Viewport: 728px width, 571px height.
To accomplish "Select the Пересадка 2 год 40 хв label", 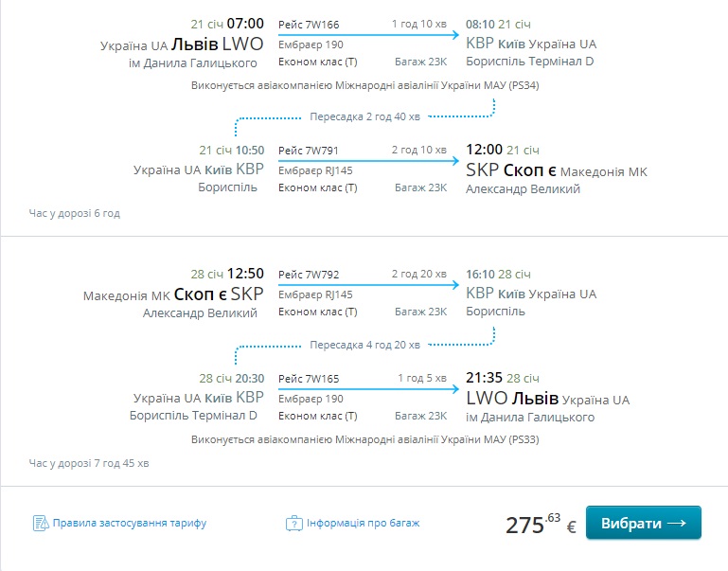I will pos(365,116).
